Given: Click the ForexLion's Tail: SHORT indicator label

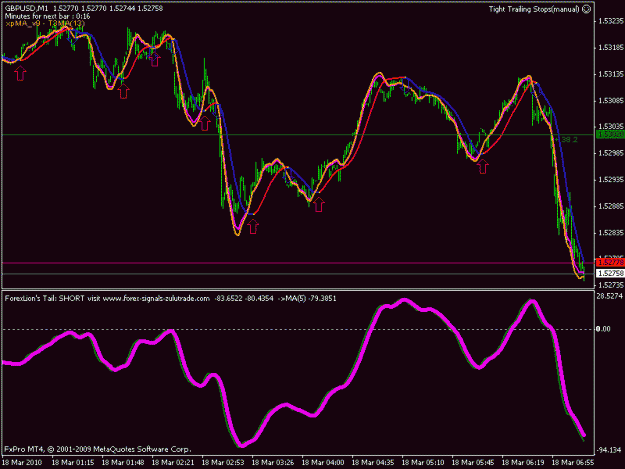Looking at the screenshot, I should click(x=44, y=298).
